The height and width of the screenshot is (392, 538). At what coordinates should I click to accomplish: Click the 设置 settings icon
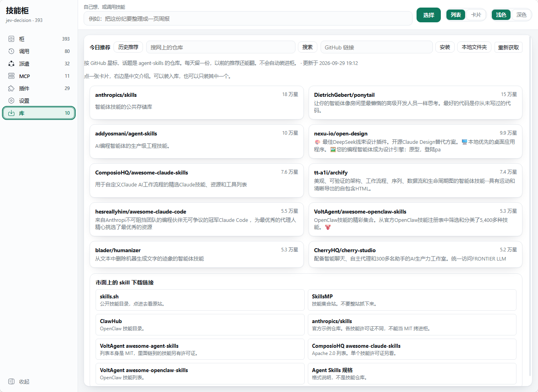[11, 101]
